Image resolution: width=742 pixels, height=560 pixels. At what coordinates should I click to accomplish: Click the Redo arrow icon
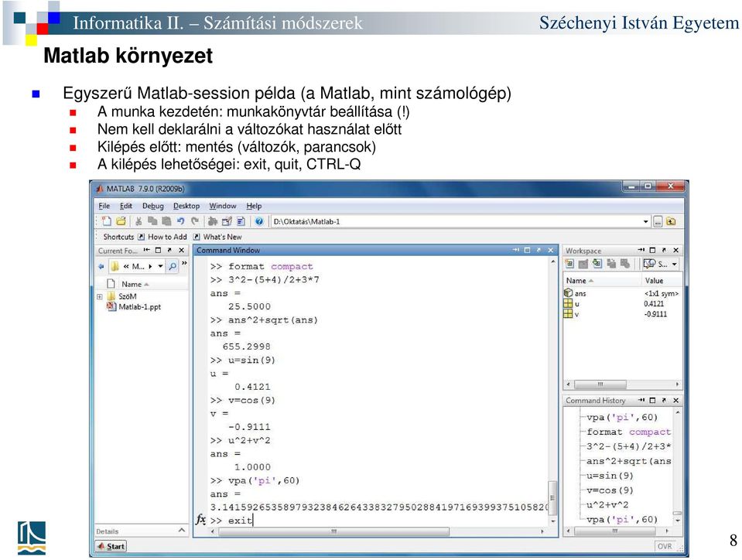click(194, 221)
